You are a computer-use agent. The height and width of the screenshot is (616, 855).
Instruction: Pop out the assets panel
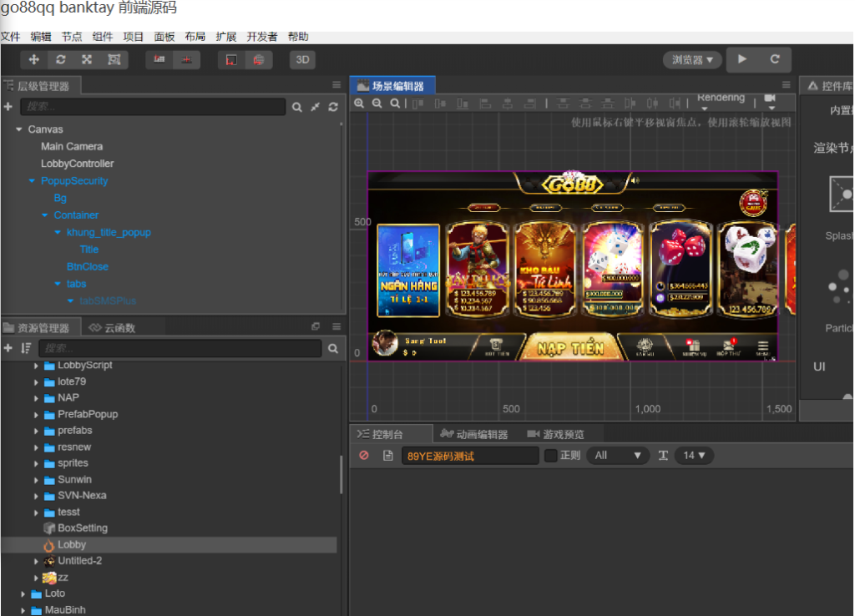click(315, 326)
